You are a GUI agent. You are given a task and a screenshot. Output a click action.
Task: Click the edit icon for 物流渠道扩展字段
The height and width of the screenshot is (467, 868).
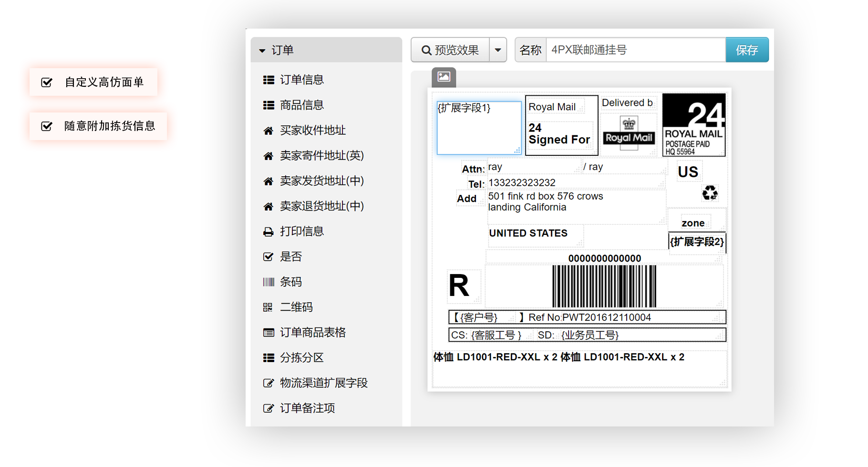269,383
